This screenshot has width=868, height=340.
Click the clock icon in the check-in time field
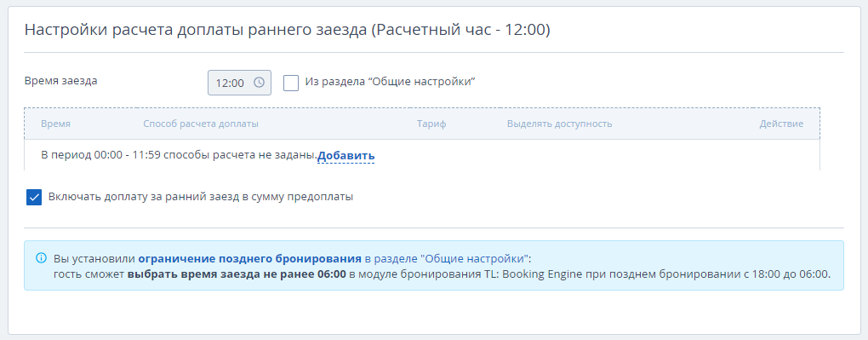[x=259, y=83]
